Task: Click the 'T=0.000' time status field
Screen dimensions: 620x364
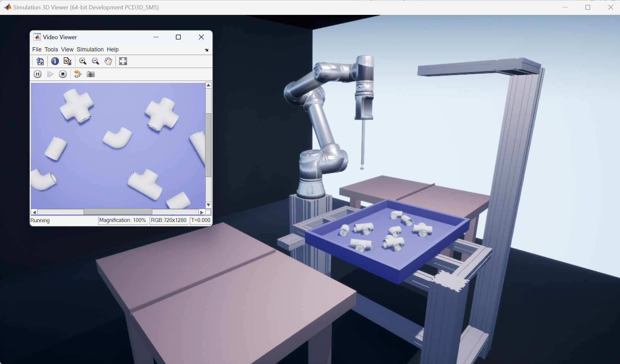Action: point(201,220)
